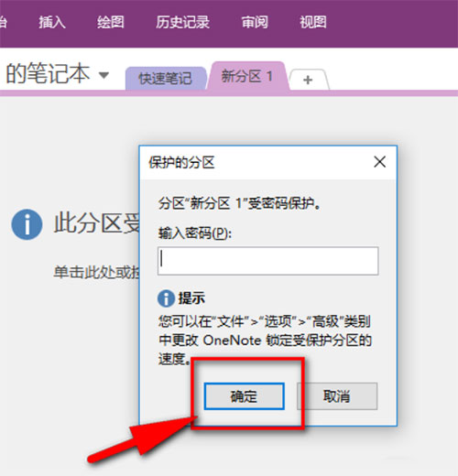Click the 提示 heading text
The height and width of the screenshot is (476, 458).
click(191, 297)
